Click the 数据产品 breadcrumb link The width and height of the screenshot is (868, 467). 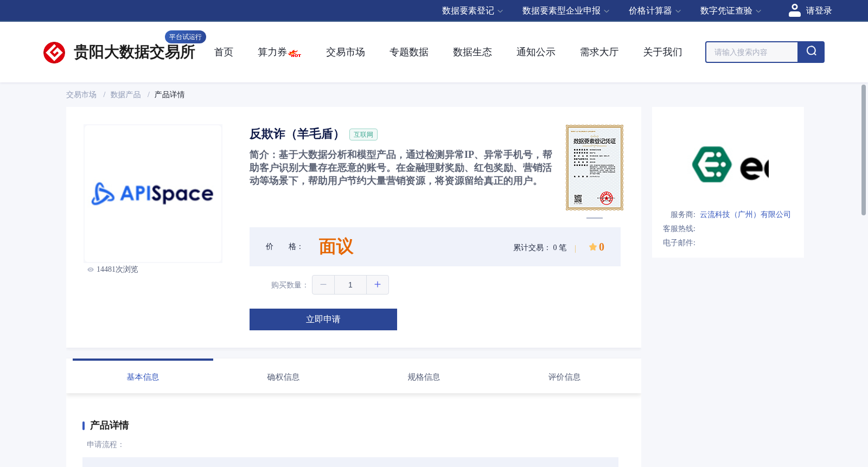click(126, 95)
